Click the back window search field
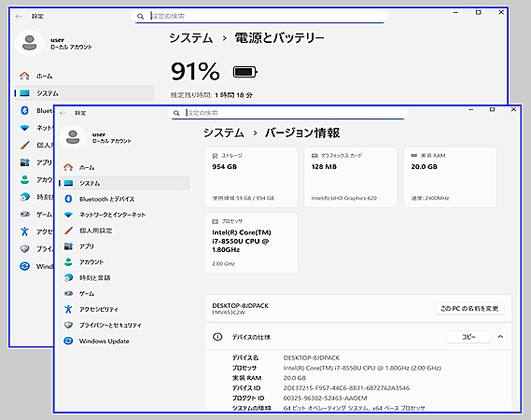531x420 pixels. click(259, 16)
